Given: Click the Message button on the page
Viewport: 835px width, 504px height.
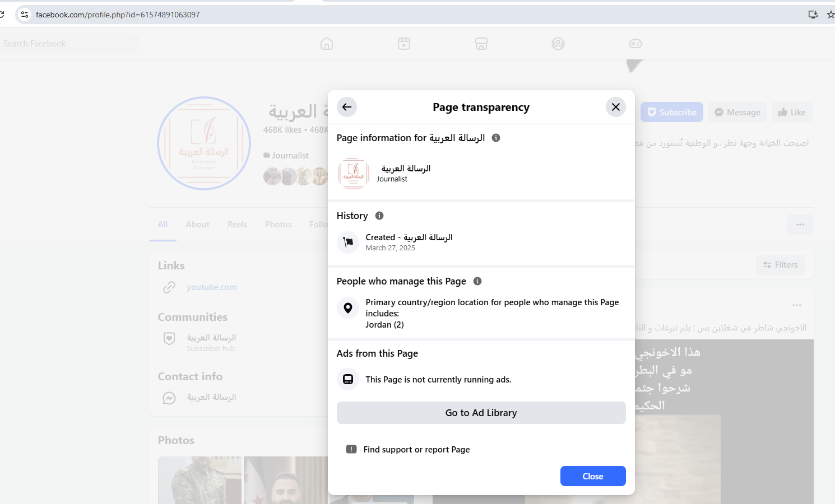Looking at the screenshot, I should pyautogui.click(x=737, y=112).
